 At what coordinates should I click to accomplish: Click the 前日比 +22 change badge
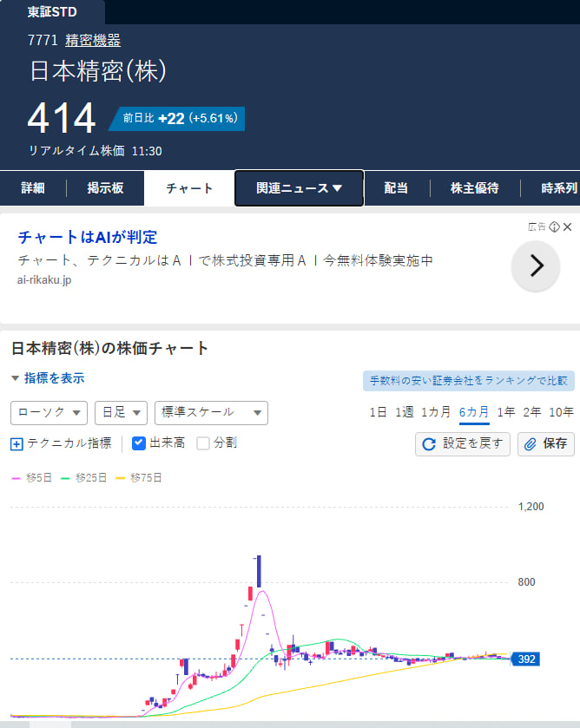pyautogui.click(x=176, y=118)
